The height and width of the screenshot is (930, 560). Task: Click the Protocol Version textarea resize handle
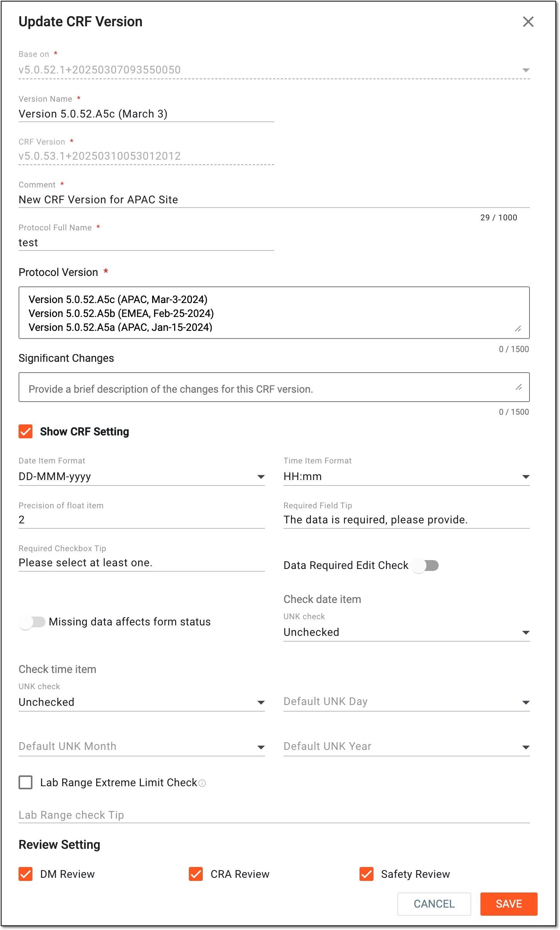tap(518, 329)
